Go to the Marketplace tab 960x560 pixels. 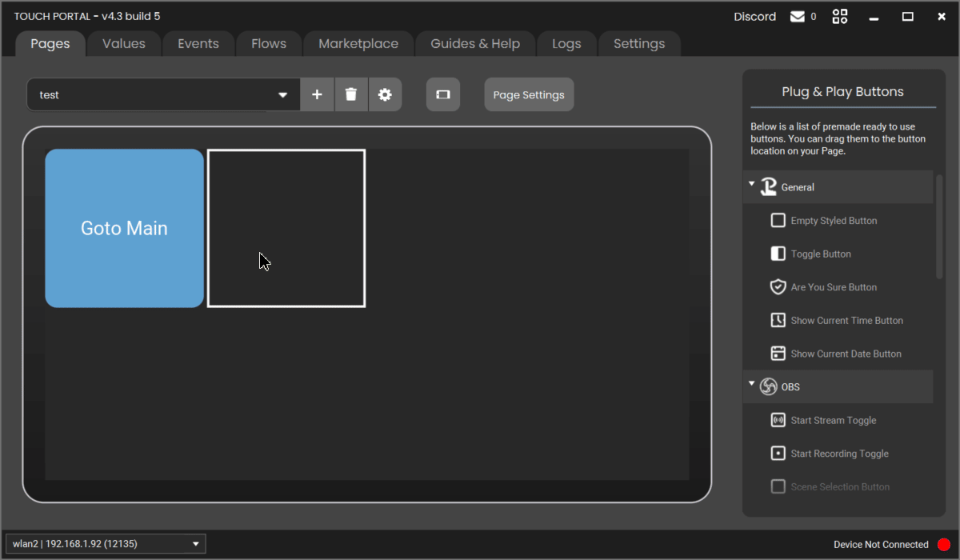pos(358,44)
